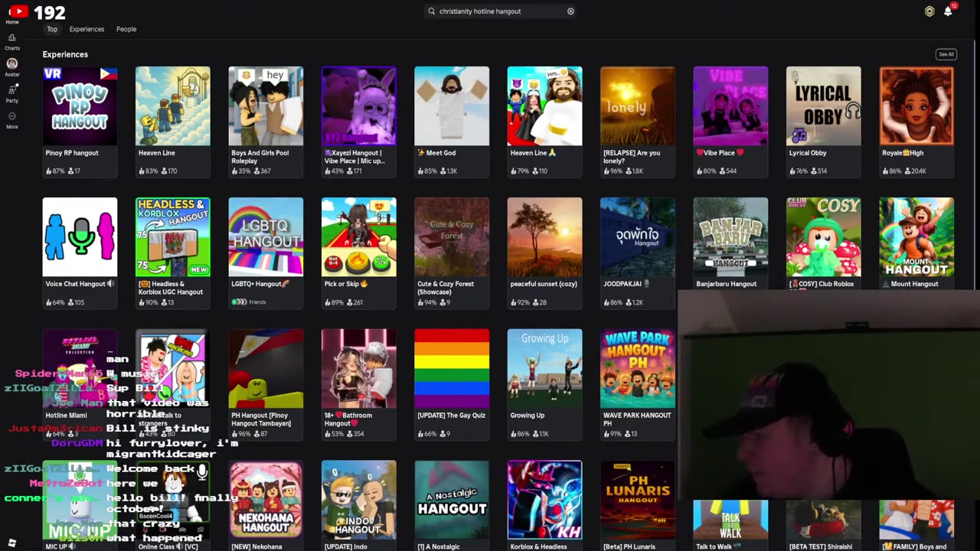Select the Top tab
The width and height of the screenshot is (980, 551).
click(x=52, y=29)
